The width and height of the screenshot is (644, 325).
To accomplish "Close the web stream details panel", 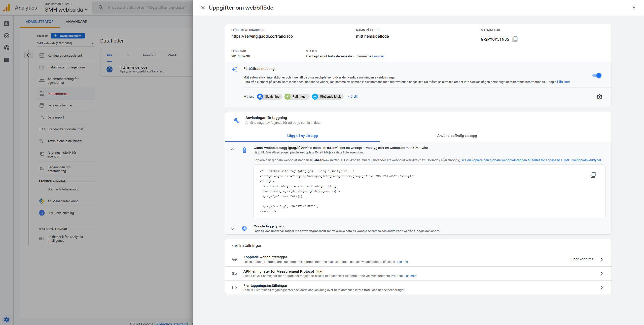I will tap(203, 8).
